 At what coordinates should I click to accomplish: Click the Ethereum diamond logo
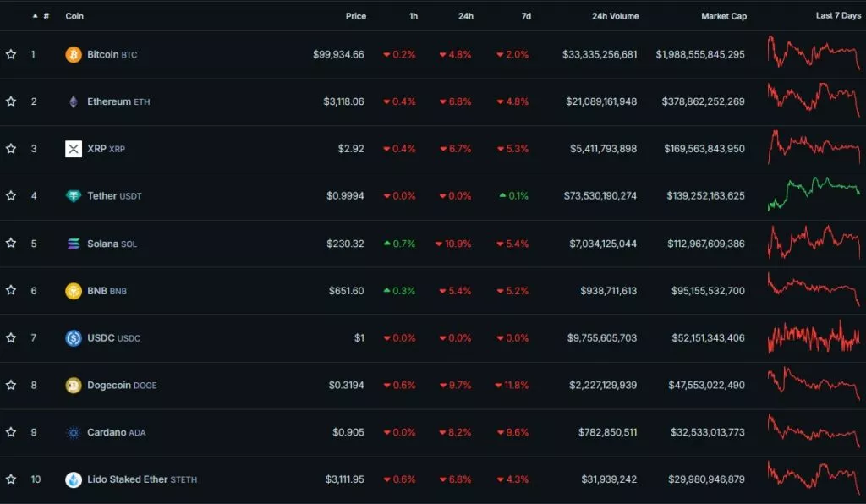coord(74,101)
